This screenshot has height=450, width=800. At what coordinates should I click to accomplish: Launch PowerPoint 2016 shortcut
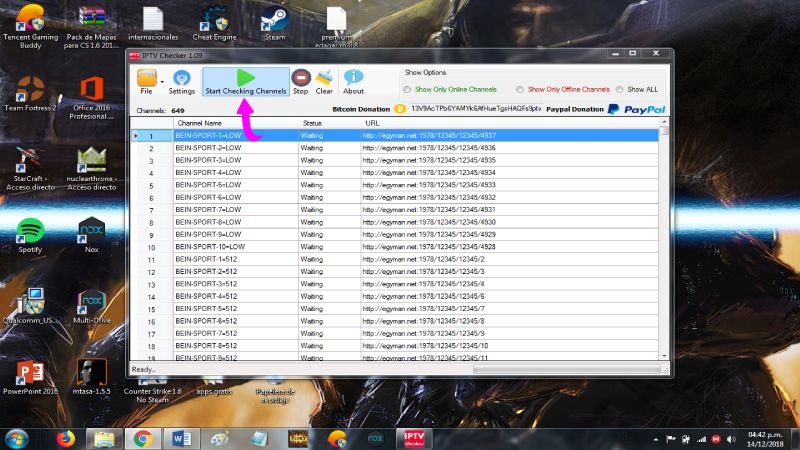point(30,377)
